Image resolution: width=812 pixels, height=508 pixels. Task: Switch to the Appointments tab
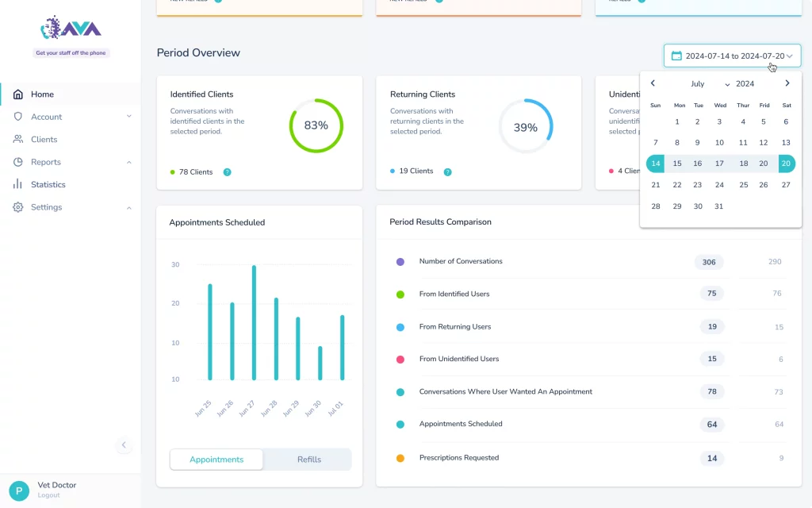(x=216, y=459)
